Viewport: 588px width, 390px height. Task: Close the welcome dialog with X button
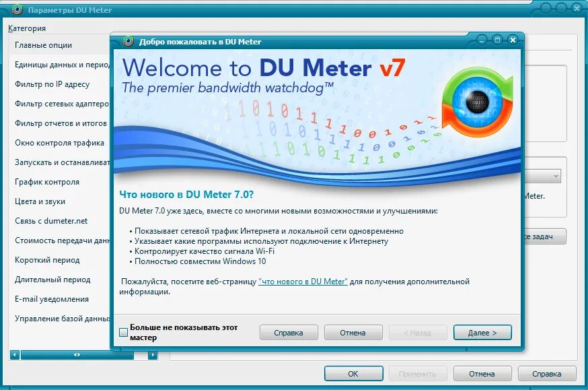pos(513,40)
